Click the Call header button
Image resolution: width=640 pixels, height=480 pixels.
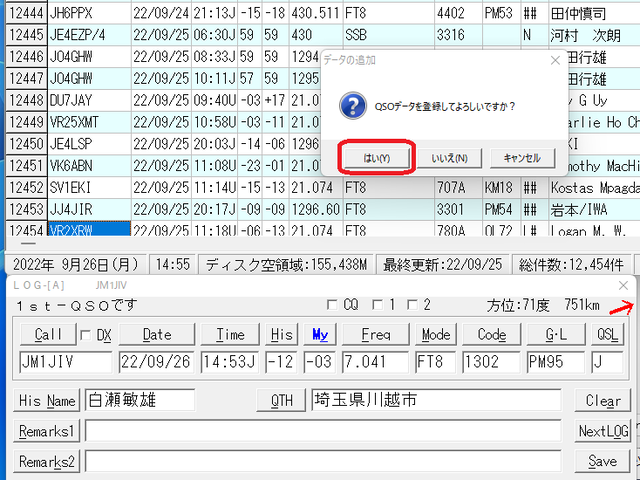48,335
